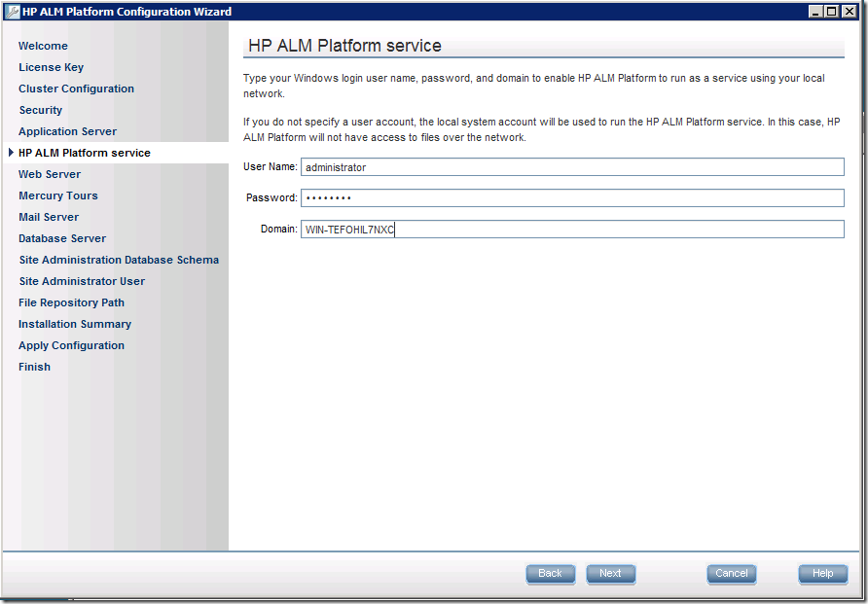Screen dimensions: 868x604
Task: Select the current HP ALM Platform service step
Action: point(84,153)
